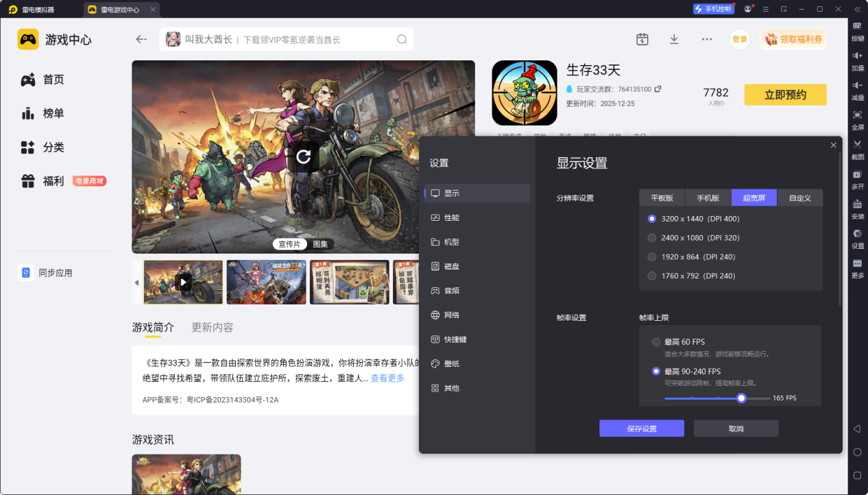868x495 pixels.
Task: Go to 分类 categories in sidebar
Action: pyautogui.click(x=43, y=147)
